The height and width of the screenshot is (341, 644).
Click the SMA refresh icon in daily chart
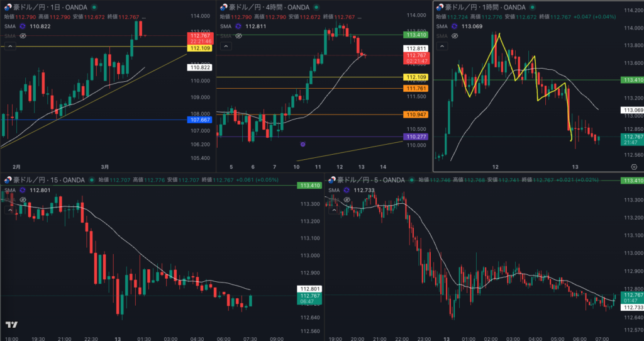click(x=23, y=26)
